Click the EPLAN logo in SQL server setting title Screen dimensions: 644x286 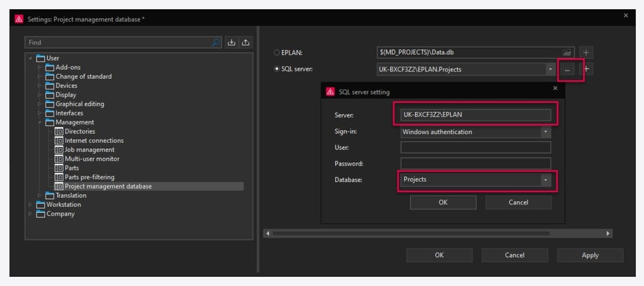[330, 92]
